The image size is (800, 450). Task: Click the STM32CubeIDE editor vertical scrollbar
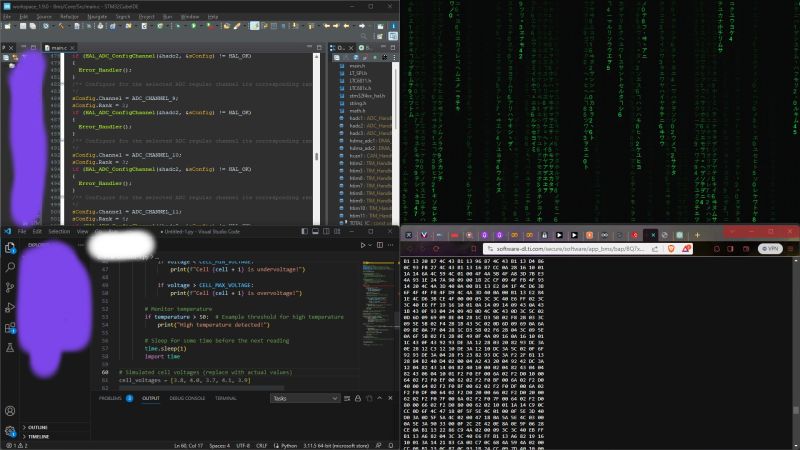317,139
